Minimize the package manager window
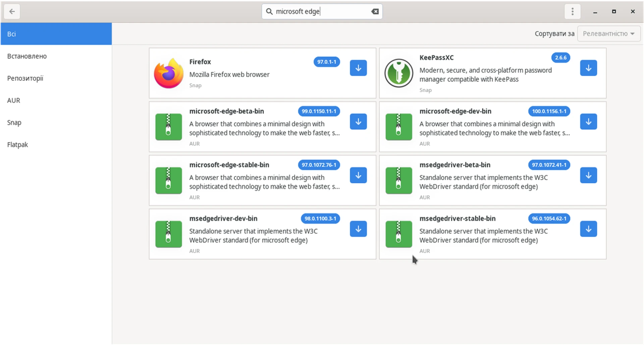644x345 pixels. 595,12
